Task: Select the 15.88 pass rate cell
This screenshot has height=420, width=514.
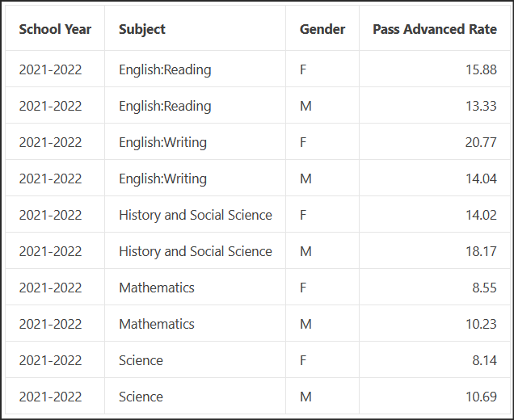Action: pyautogui.click(x=481, y=69)
